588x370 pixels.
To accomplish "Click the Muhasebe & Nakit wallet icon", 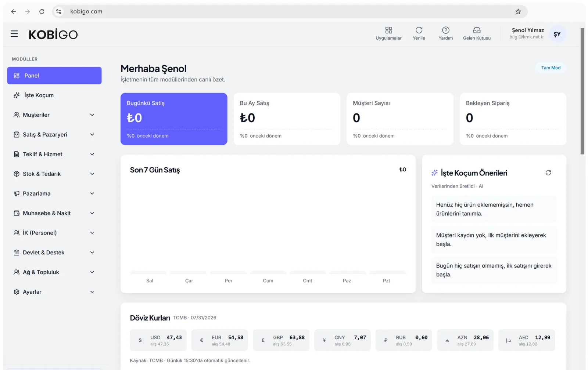I will (17, 213).
